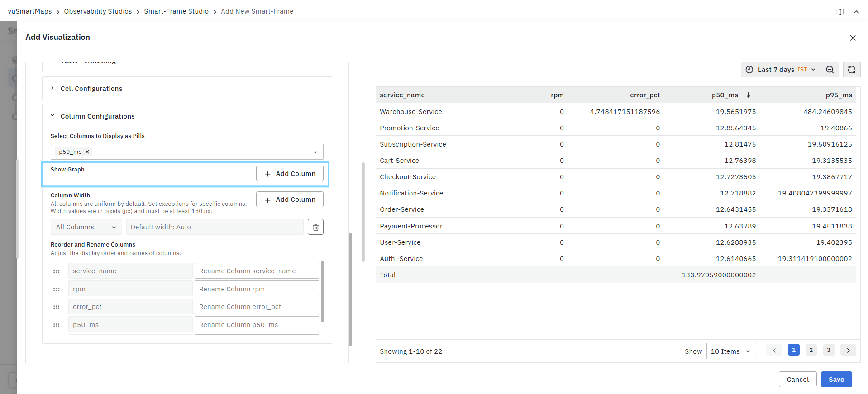Open the documentation book icon
Image resolution: width=868 pixels, height=394 pixels.
[x=840, y=12]
